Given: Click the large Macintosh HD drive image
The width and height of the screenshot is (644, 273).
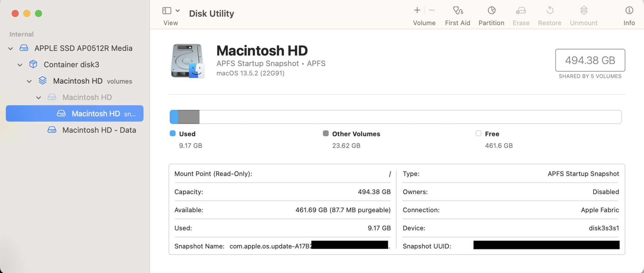Looking at the screenshot, I should 187,61.
